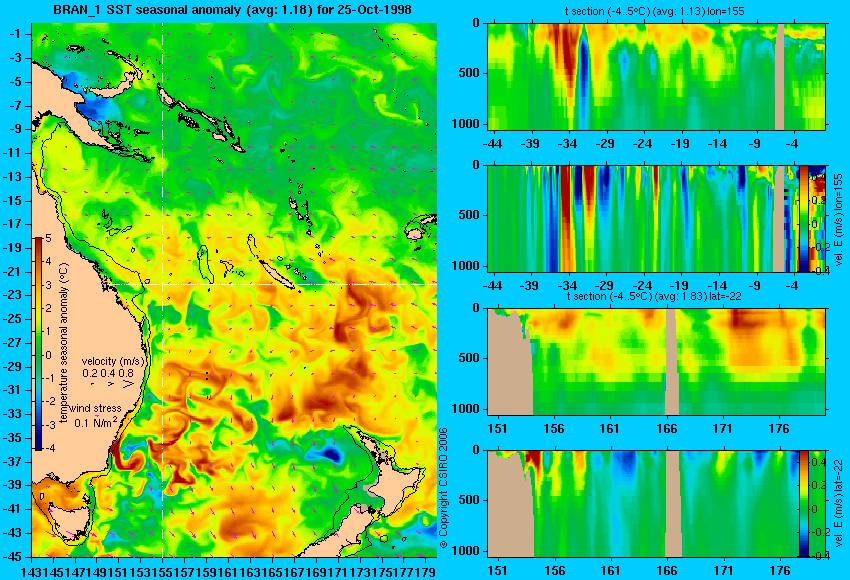Select the 't section (avg: 1.13) lon=155' heading
Image resolution: width=850 pixels, height=580 pixels.
[x=655, y=11]
